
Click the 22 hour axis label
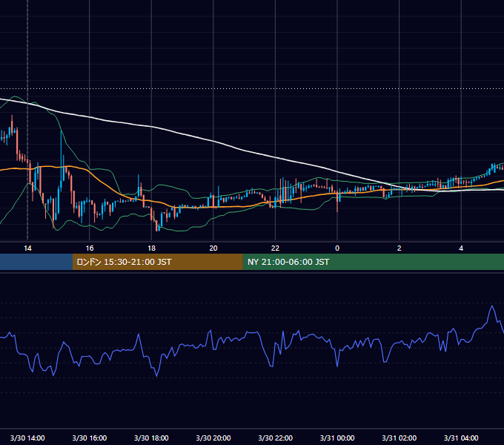click(275, 248)
